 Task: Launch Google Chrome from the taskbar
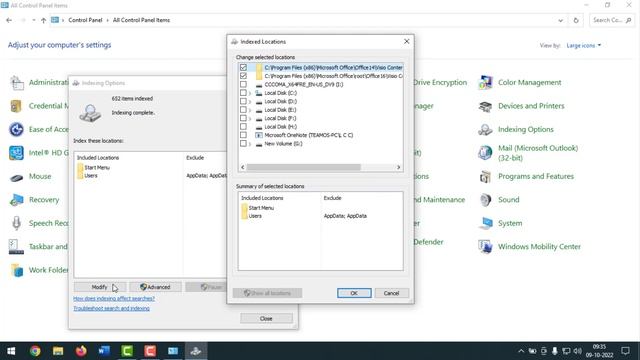tap(35, 351)
